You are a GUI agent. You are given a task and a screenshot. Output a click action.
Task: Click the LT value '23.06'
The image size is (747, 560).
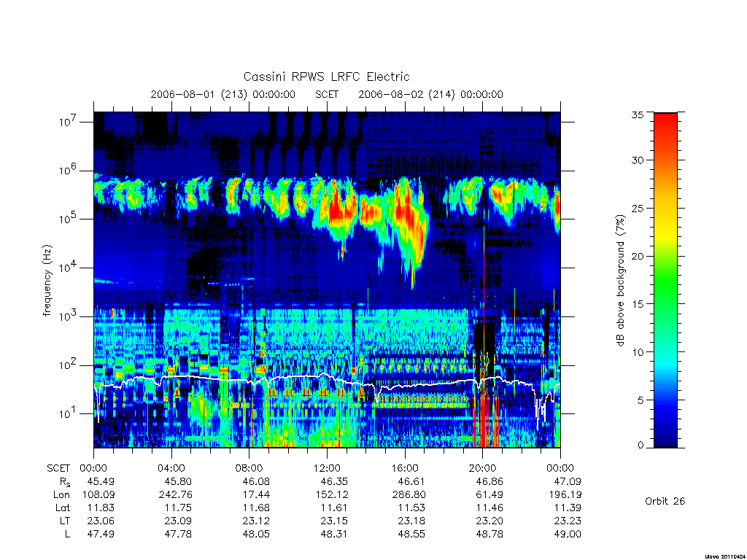coord(101,521)
